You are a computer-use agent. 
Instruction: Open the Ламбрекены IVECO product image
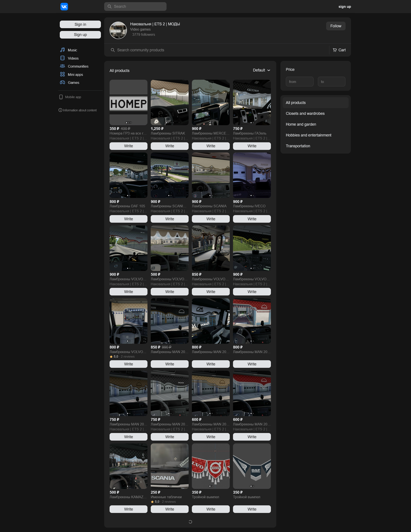coord(252,175)
